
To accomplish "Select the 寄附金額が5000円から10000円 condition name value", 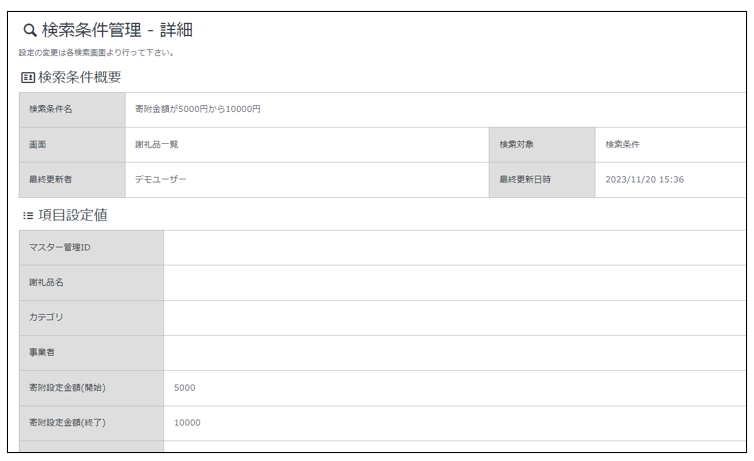I will 197,109.
